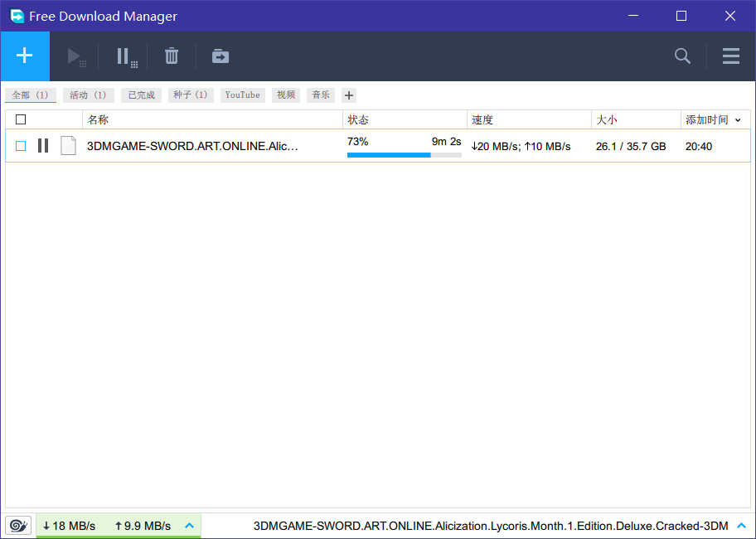
Task: Open the hamburger main menu
Action: (x=731, y=56)
